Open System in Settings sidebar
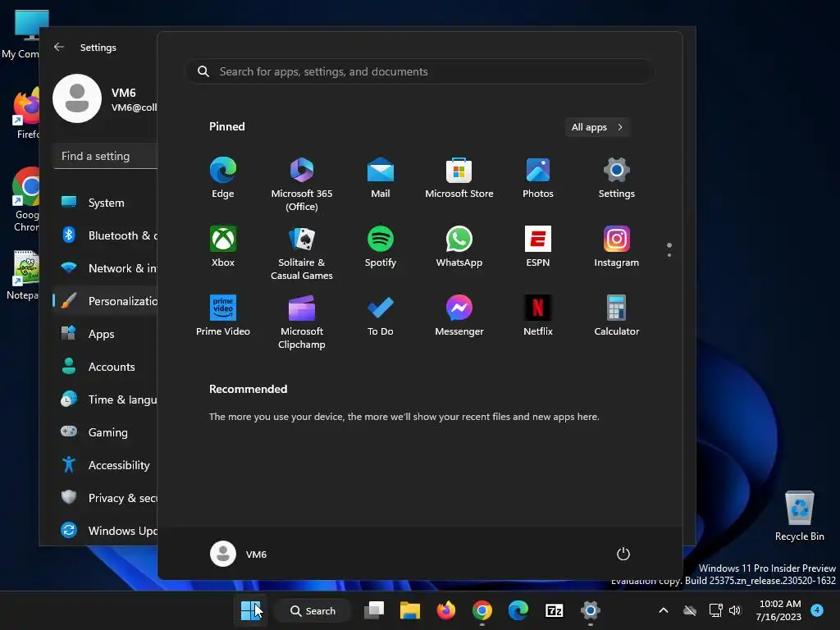840x630 pixels. tap(106, 203)
